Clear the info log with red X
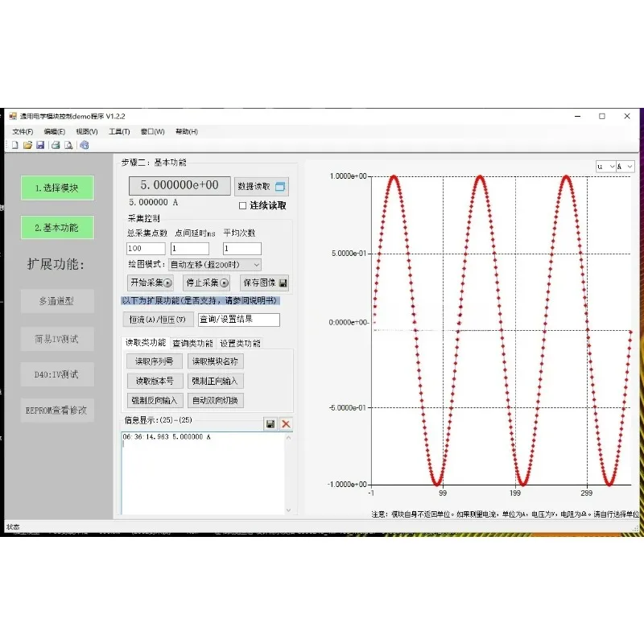 tap(286, 424)
